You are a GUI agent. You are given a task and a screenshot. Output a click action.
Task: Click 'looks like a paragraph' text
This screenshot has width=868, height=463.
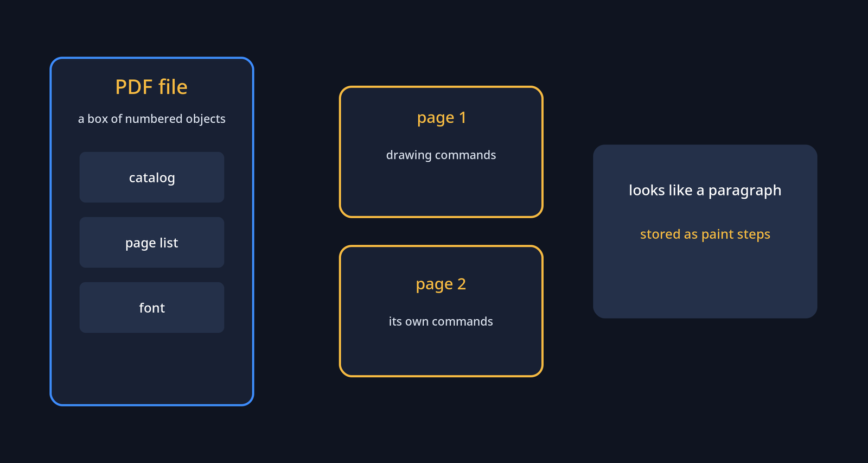(x=705, y=191)
